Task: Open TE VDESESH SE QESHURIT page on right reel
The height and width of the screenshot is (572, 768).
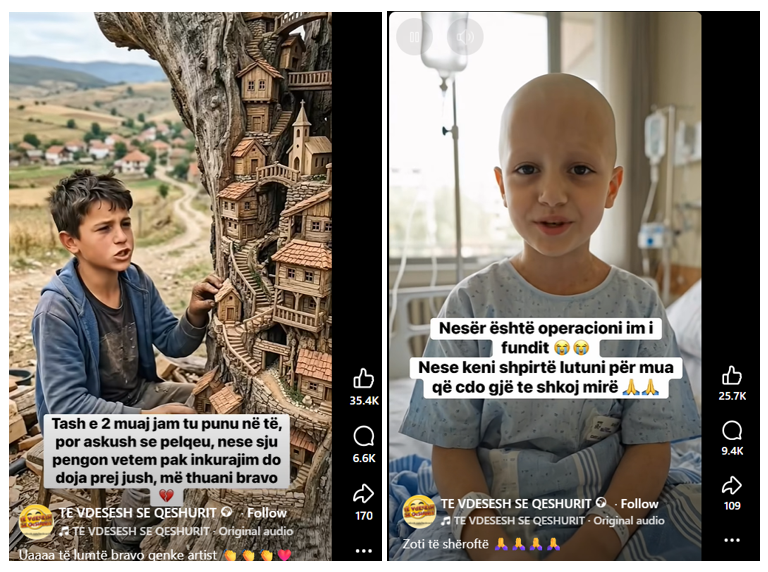Action: point(516,503)
